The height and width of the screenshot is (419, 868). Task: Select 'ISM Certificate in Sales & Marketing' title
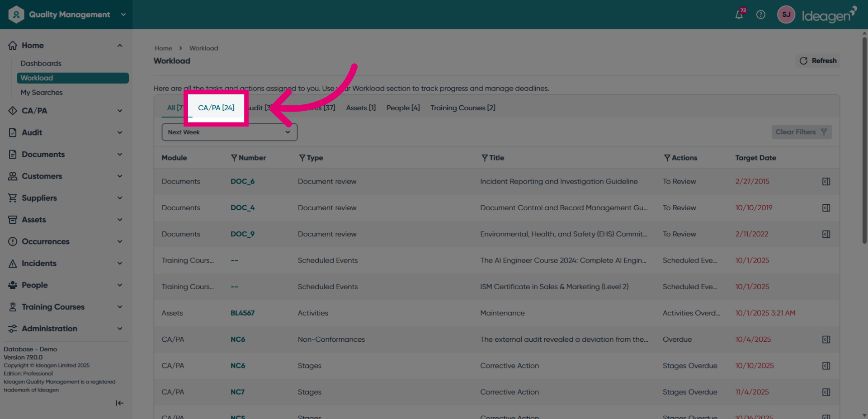coord(554,287)
